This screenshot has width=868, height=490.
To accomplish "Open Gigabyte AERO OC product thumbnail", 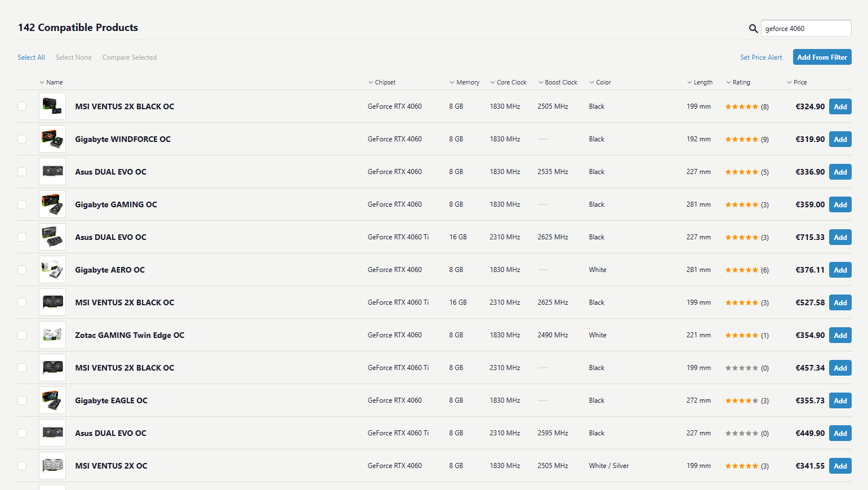I will (52, 270).
